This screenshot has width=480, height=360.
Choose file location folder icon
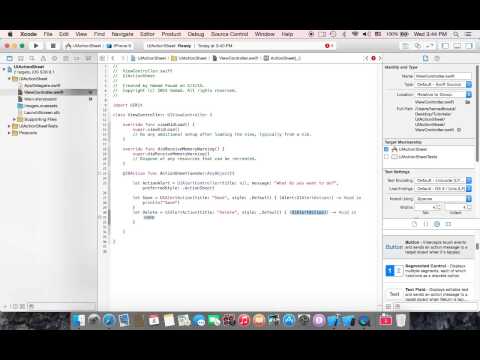pyautogui.click(x=468, y=102)
